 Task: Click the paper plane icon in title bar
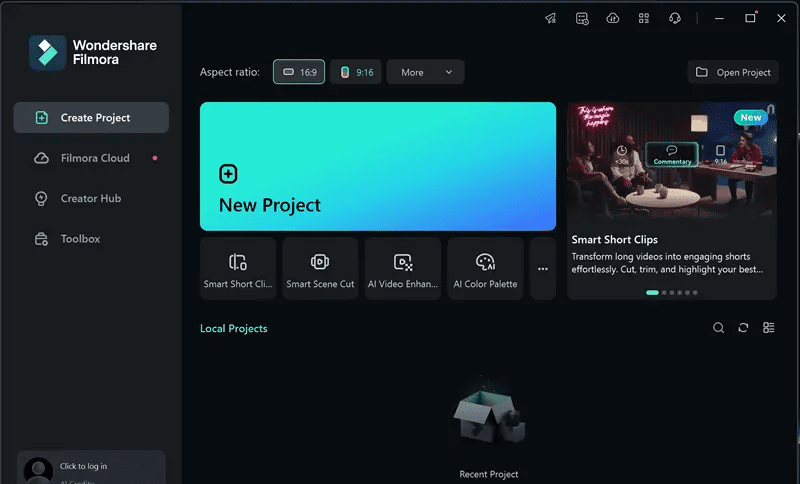coord(551,18)
